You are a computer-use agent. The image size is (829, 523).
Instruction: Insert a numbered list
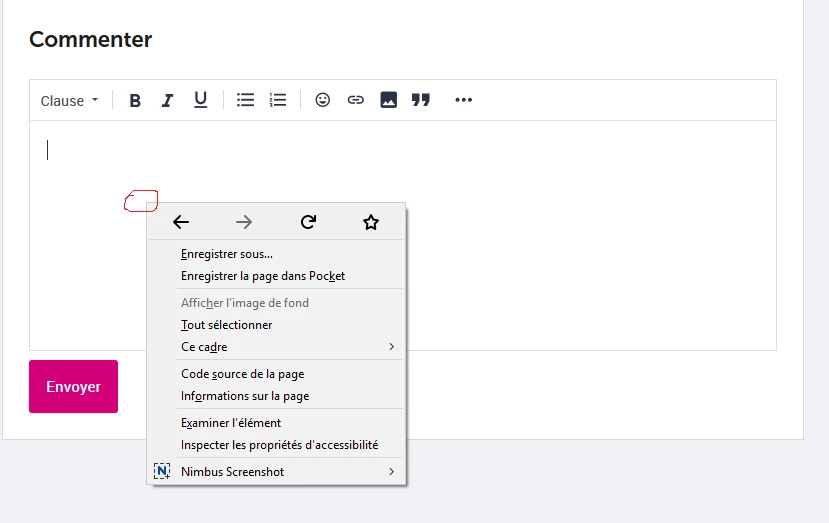[278, 100]
